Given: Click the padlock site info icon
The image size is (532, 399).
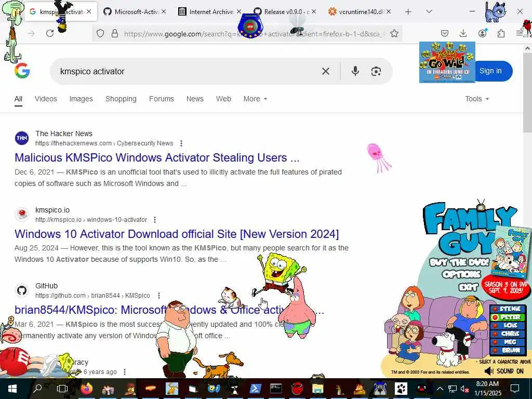Looking at the screenshot, I should [x=115, y=33].
